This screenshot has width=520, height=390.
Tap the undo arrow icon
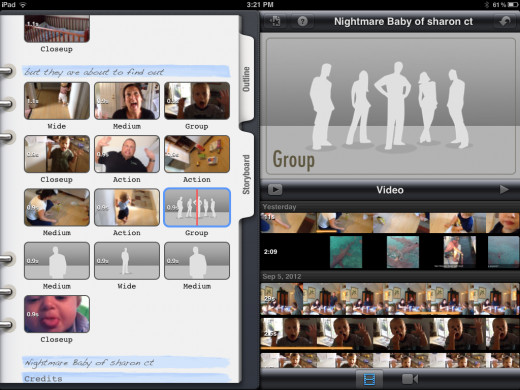click(x=505, y=22)
